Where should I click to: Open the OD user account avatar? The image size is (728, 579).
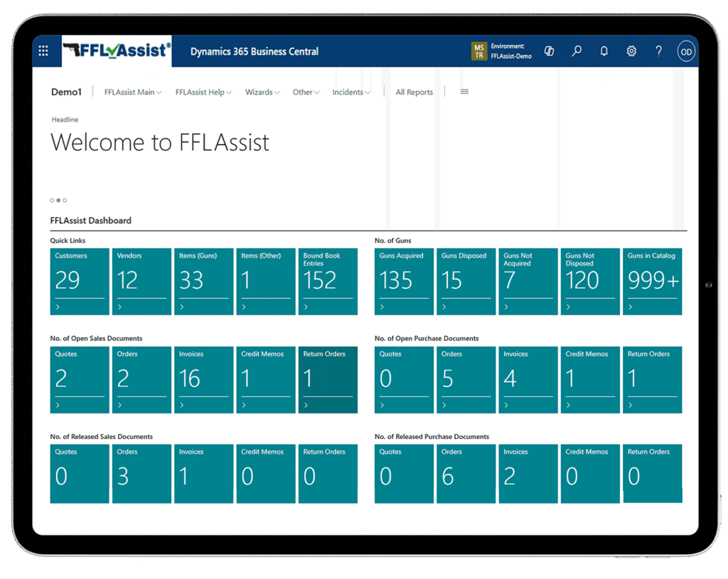click(x=685, y=51)
